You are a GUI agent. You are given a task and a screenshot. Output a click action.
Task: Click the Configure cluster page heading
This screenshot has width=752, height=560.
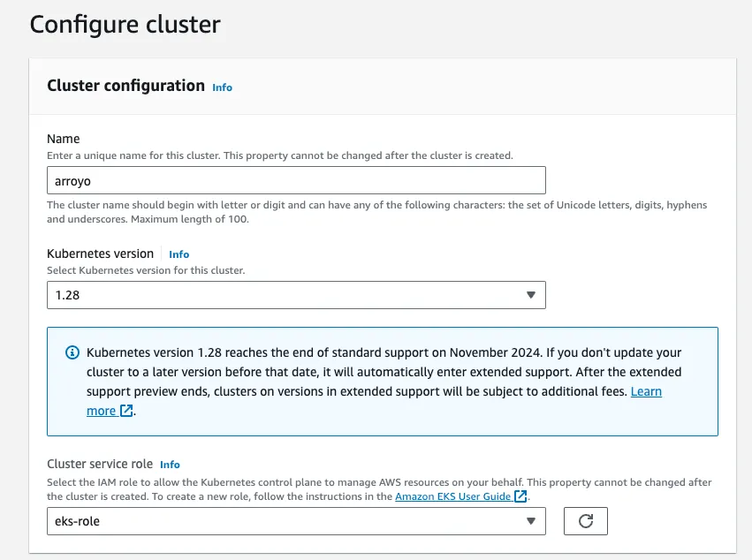[125, 25]
